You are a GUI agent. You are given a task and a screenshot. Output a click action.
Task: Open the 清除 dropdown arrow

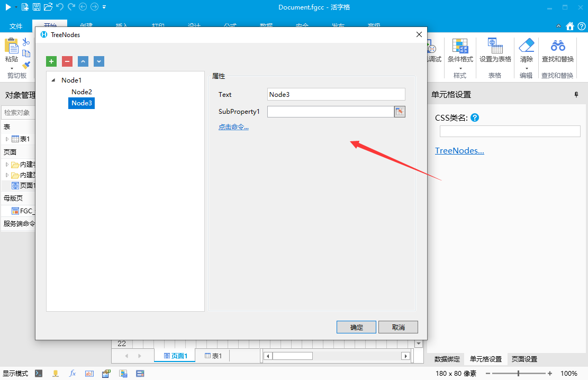point(527,68)
